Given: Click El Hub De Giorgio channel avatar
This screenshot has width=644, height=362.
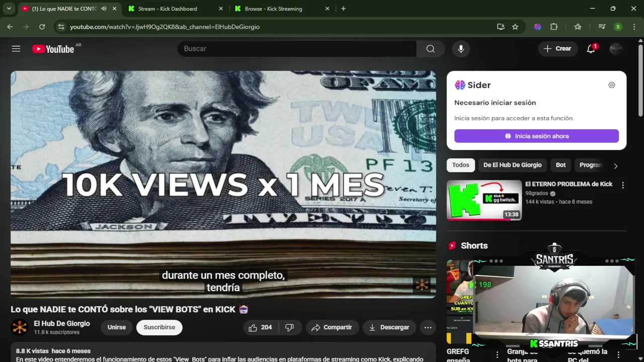Looking at the screenshot, I should (20, 327).
